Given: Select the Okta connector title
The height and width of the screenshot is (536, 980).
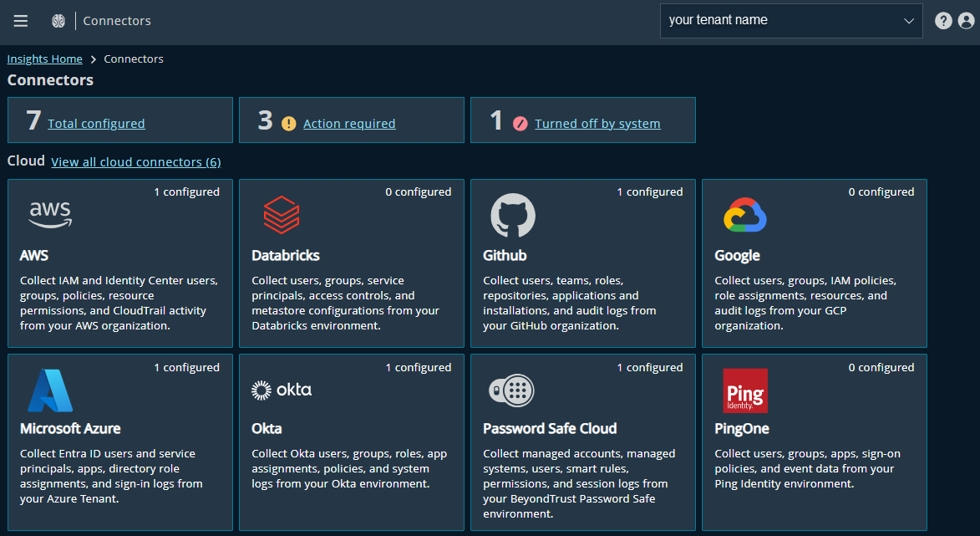Looking at the screenshot, I should 267,428.
